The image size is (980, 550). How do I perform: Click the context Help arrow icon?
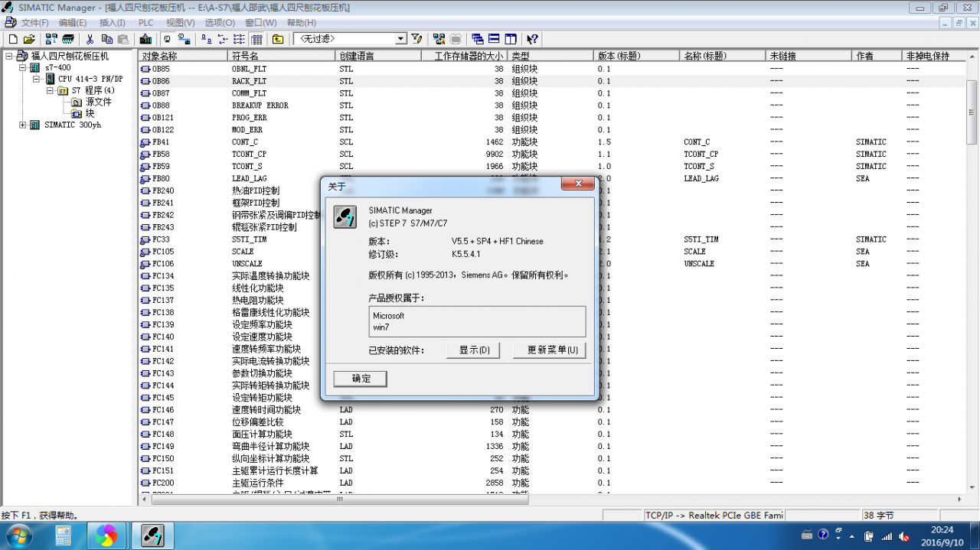point(533,38)
